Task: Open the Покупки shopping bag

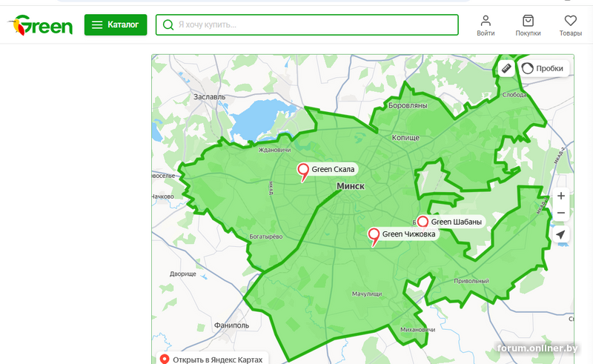Action: click(x=528, y=26)
